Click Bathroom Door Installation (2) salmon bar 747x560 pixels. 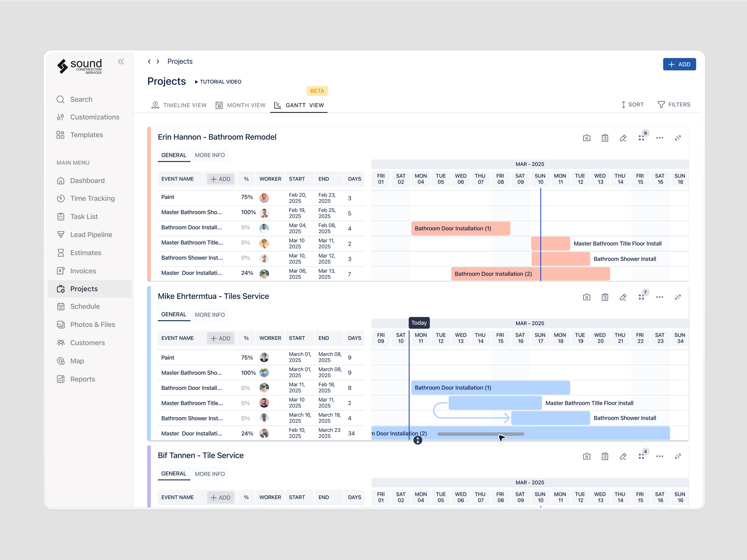pos(531,274)
